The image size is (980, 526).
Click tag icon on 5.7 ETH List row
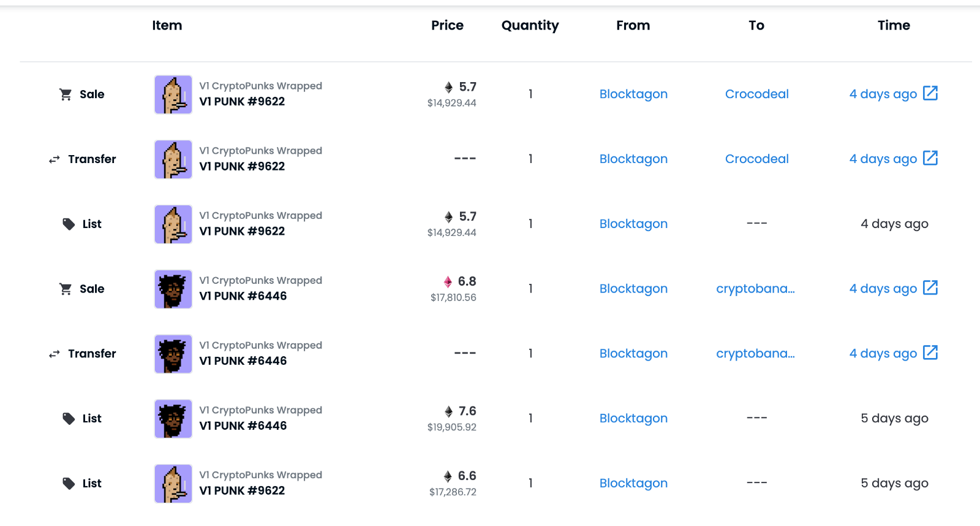[69, 224]
